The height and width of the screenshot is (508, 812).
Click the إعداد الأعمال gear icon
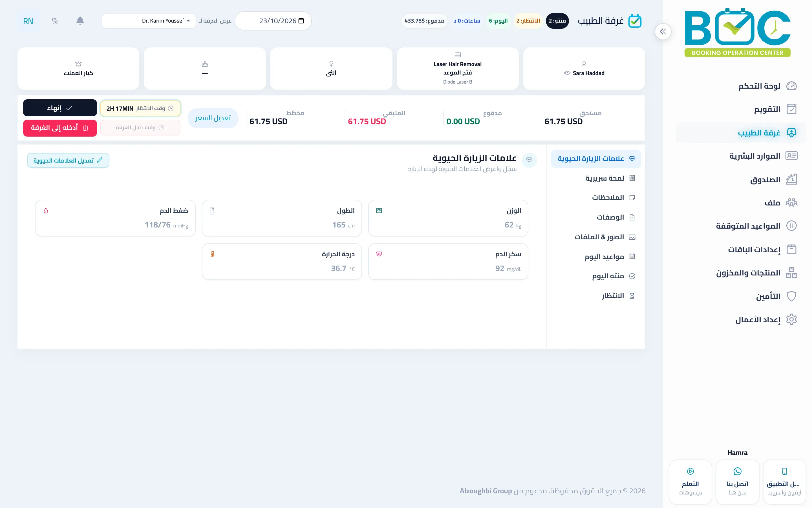[x=791, y=319]
